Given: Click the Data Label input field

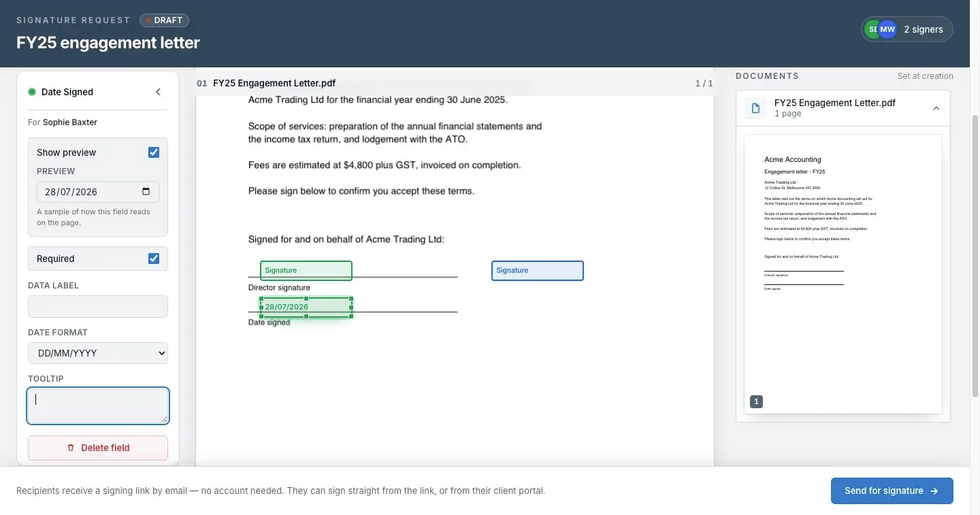Looking at the screenshot, I should pyautogui.click(x=98, y=306).
